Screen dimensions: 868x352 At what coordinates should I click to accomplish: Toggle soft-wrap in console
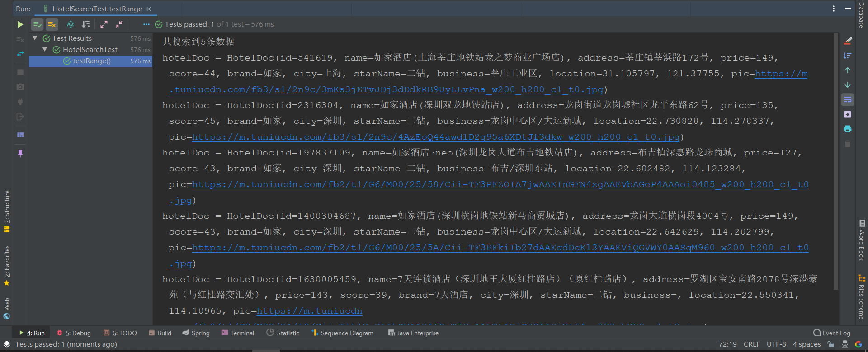(x=848, y=99)
